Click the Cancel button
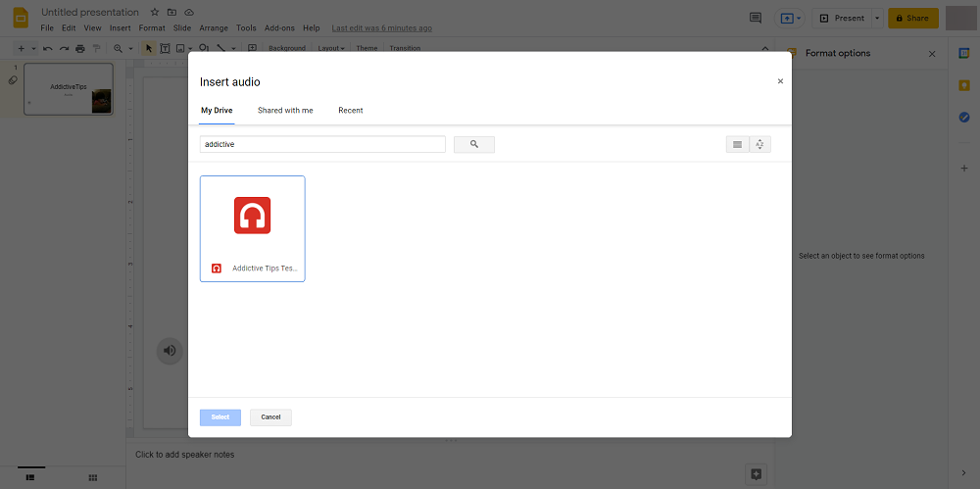The height and width of the screenshot is (489, 980). point(270,417)
